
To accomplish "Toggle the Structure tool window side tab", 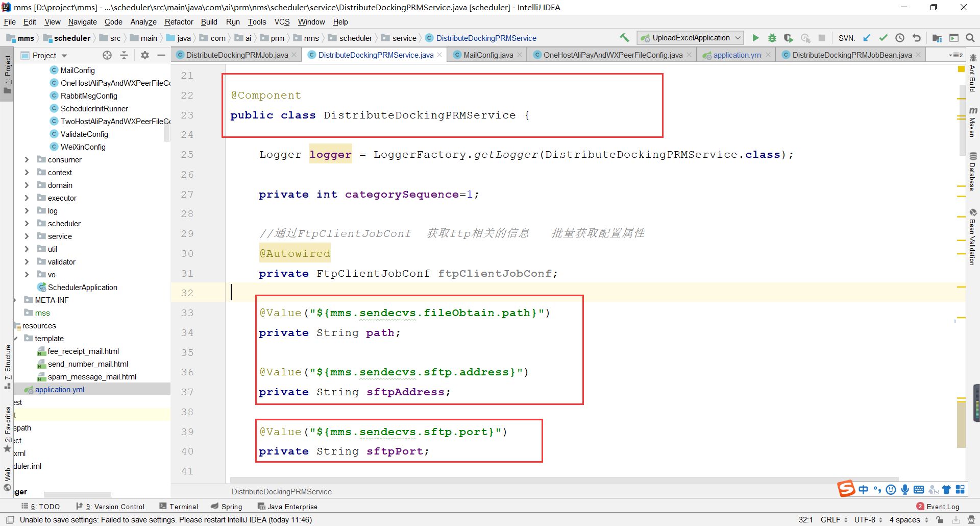I will point(7,367).
